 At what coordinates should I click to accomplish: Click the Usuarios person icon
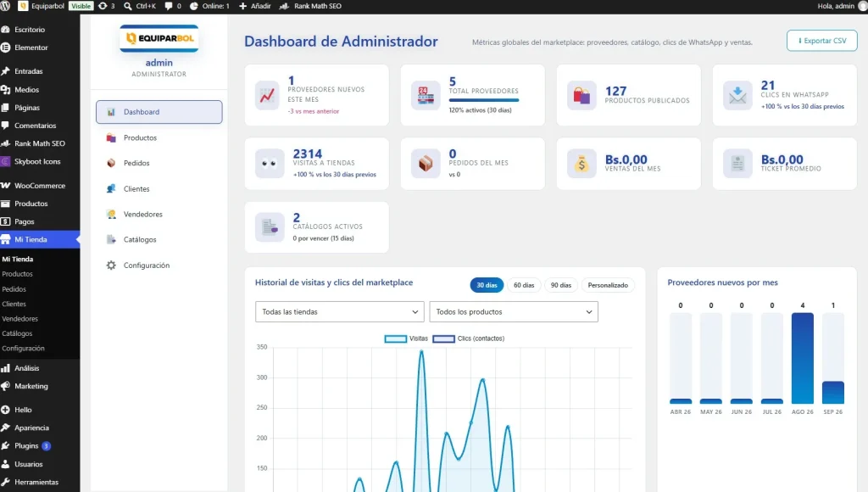click(x=6, y=464)
